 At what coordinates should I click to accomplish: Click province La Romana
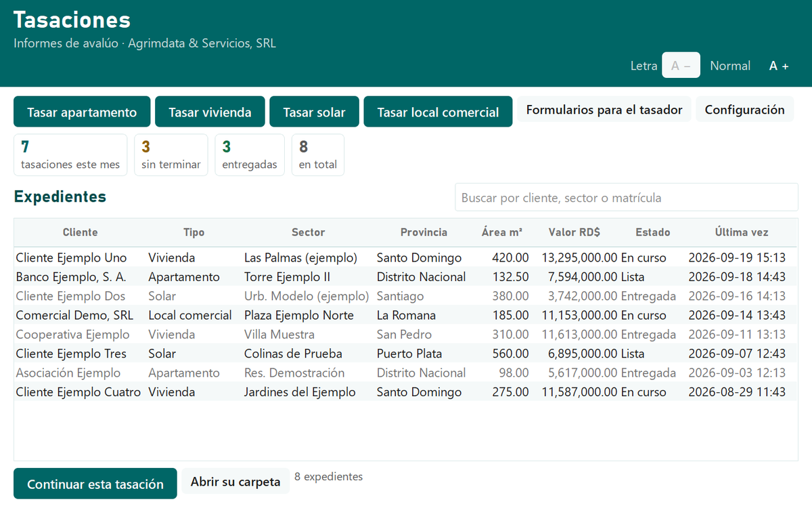(406, 315)
